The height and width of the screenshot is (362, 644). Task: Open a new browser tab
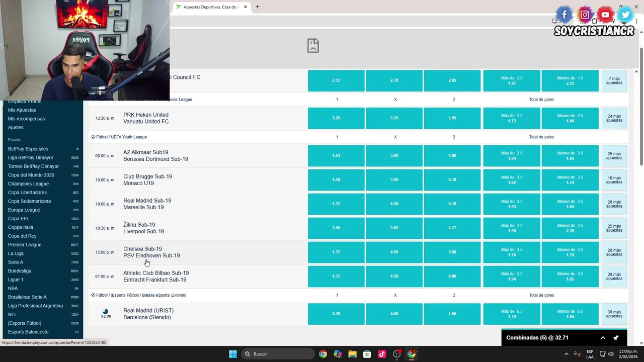coord(258,7)
